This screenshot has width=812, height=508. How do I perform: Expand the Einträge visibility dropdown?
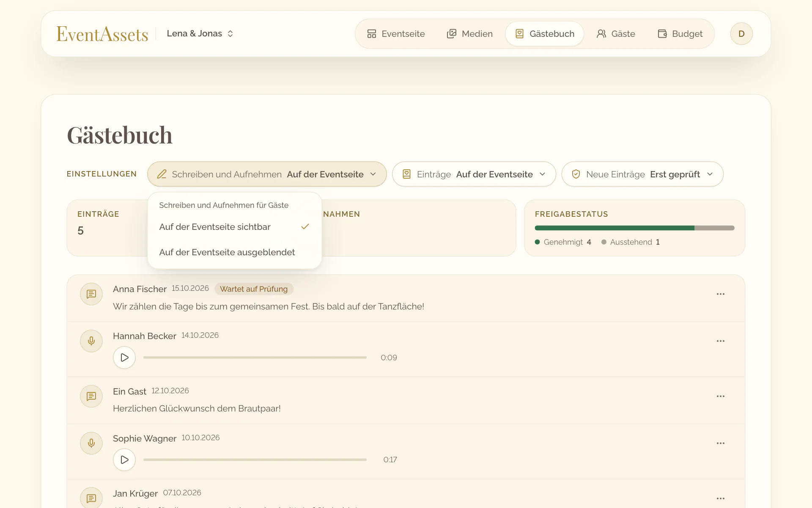[474, 174]
